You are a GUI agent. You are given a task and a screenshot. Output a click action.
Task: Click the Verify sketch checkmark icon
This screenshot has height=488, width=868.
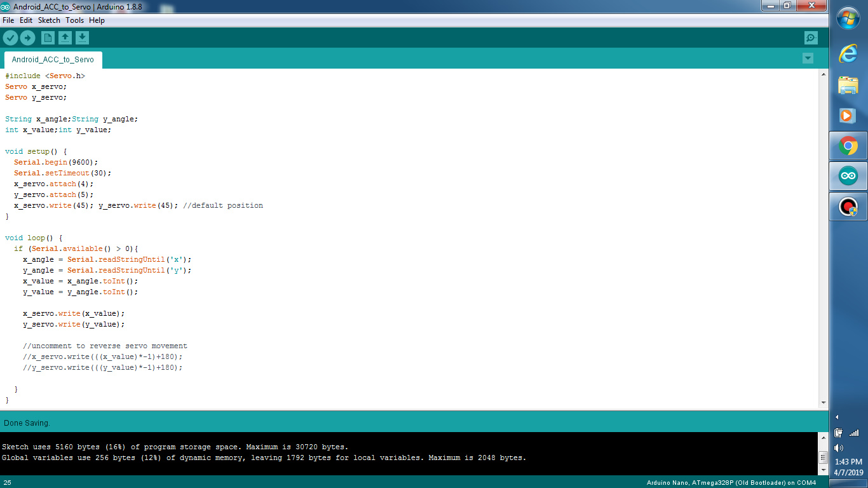coord(11,37)
